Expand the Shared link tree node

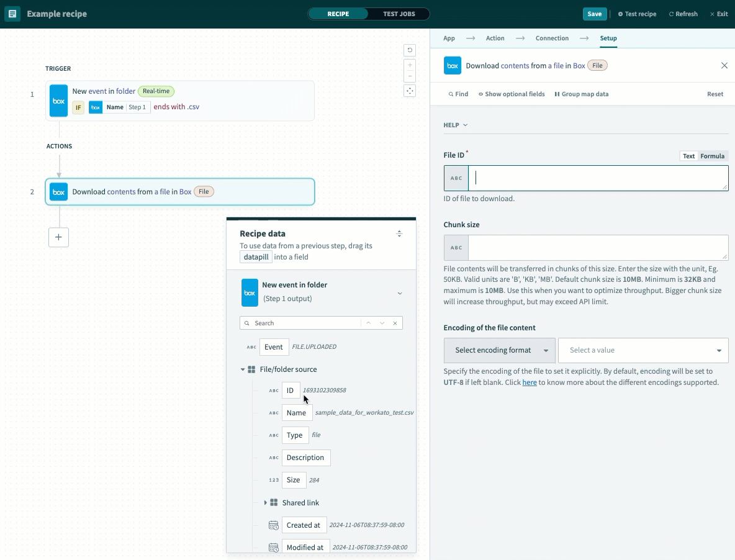pyautogui.click(x=266, y=503)
